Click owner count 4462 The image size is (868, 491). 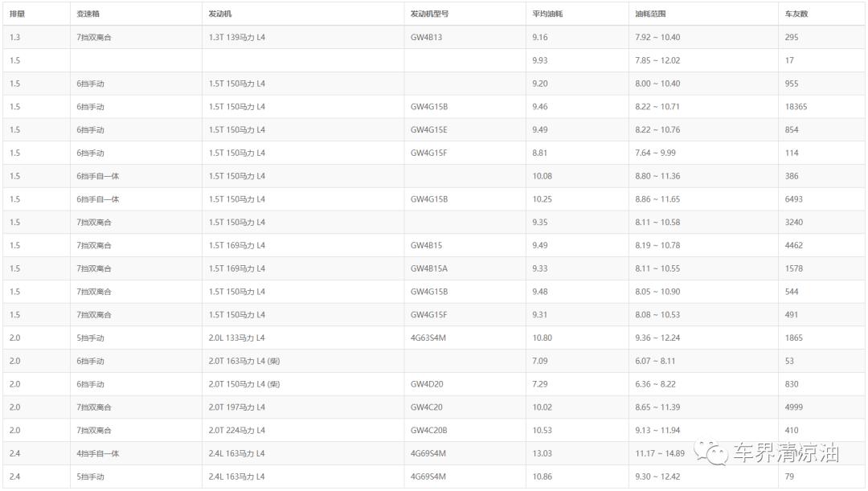click(x=794, y=246)
